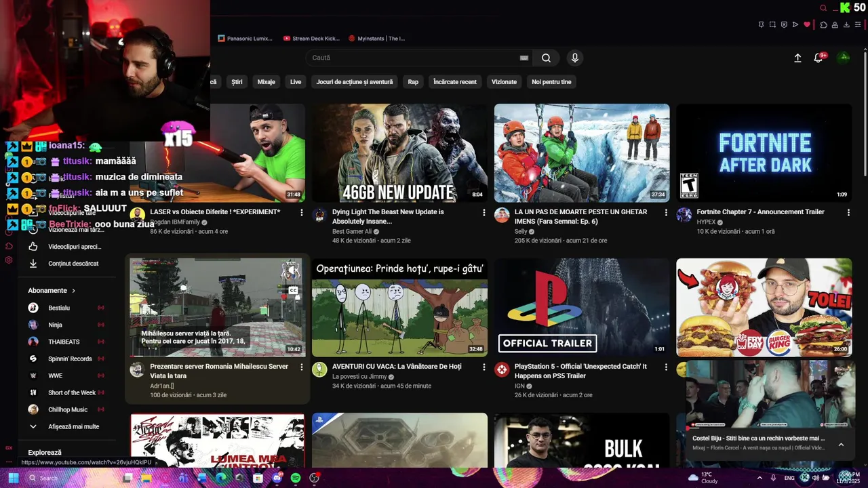This screenshot has height=488, width=868.
Task: Show hidden tray icons chevron
Action: [759, 478]
